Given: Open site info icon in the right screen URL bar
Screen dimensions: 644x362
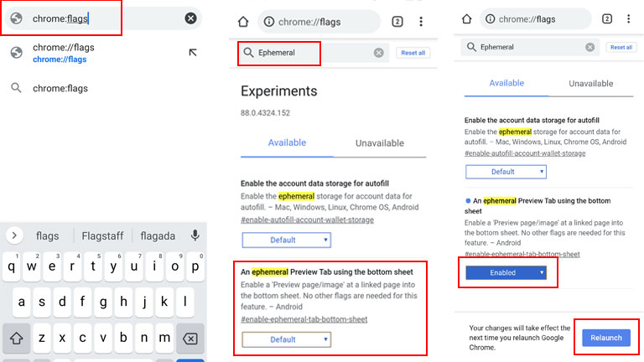Looking at the screenshot, I should click(x=490, y=19).
